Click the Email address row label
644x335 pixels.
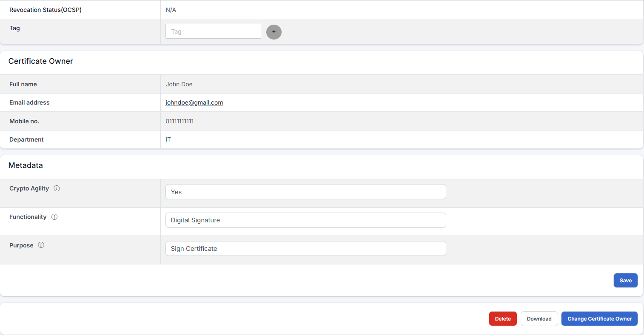point(29,102)
